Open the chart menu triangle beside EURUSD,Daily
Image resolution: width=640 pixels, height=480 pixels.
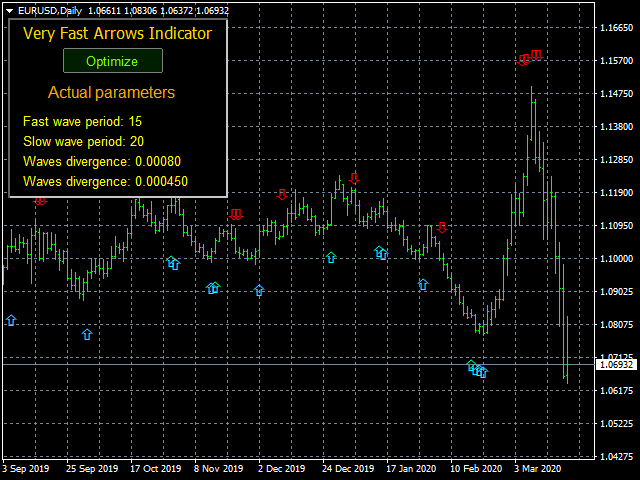click(10, 11)
